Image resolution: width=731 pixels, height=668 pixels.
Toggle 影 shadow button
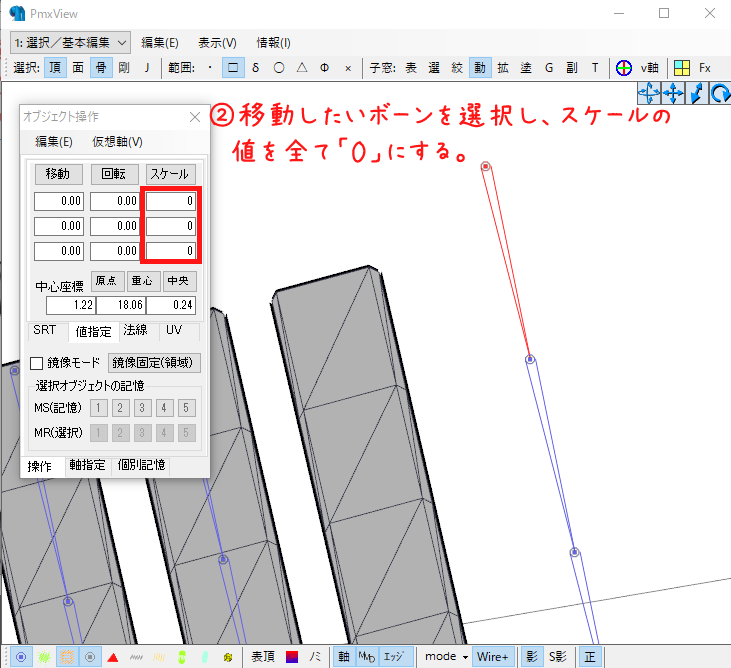(x=532, y=657)
